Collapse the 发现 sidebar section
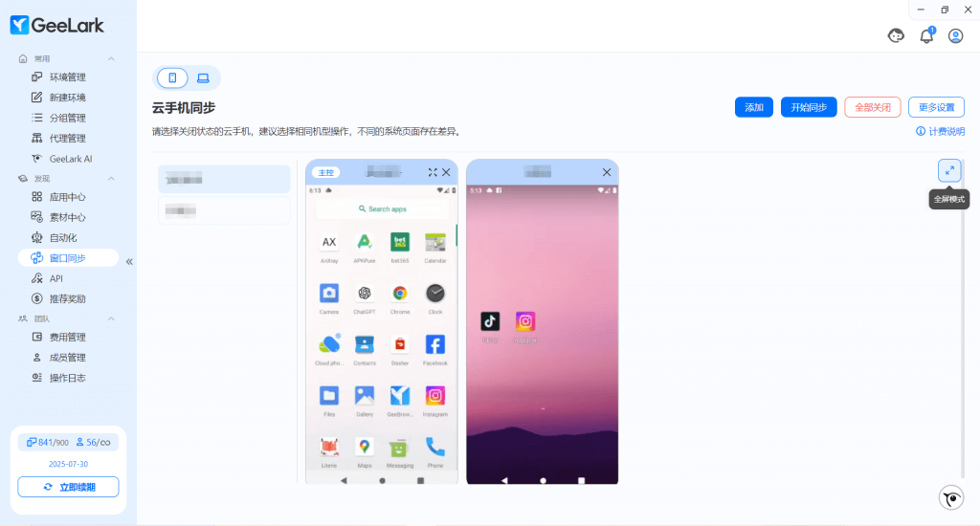Image resolution: width=980 pixels, height=526 pixels. point(111,178)
